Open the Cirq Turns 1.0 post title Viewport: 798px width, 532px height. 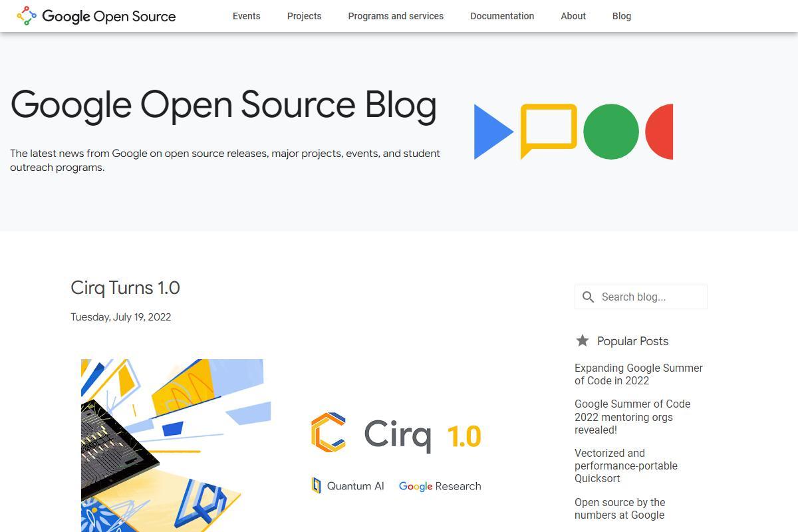pyautogui.click(x=126, y=288)
